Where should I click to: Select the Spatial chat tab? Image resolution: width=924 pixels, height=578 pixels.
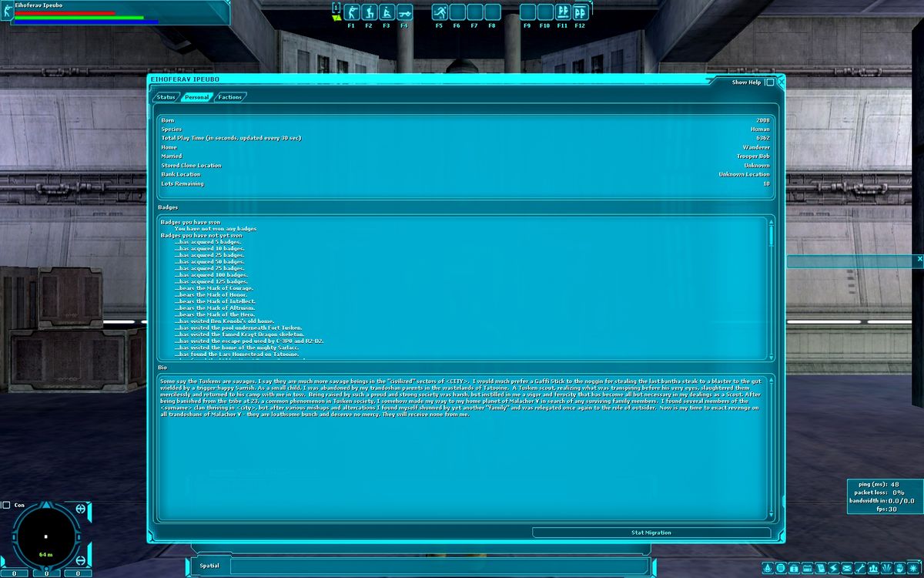(x=209, y=566)
